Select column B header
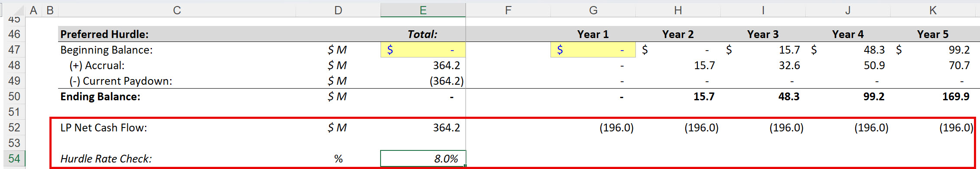The height and width of the screenshot is (169, 980). 50,10
